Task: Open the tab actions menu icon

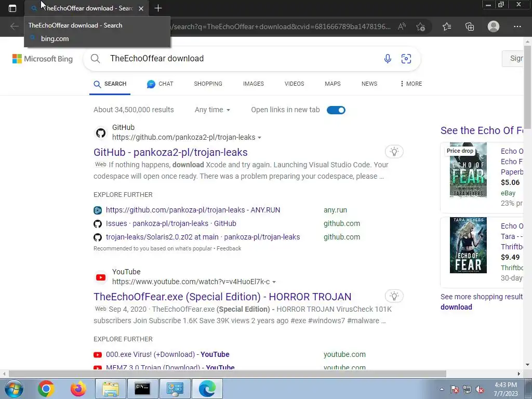Action: click(12, 8)
